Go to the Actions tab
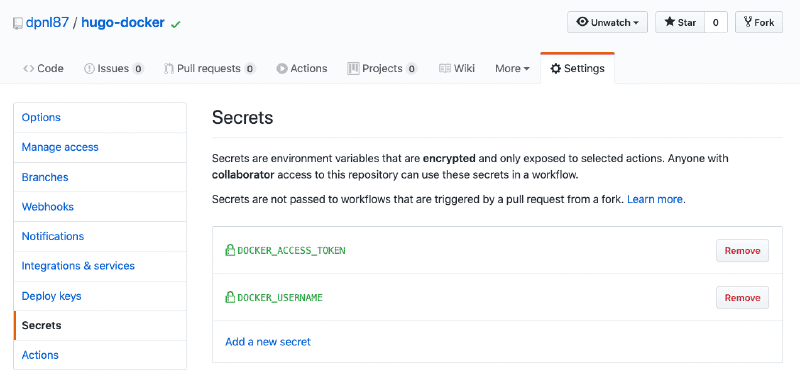The image size is (800, 377). point(302,68)
